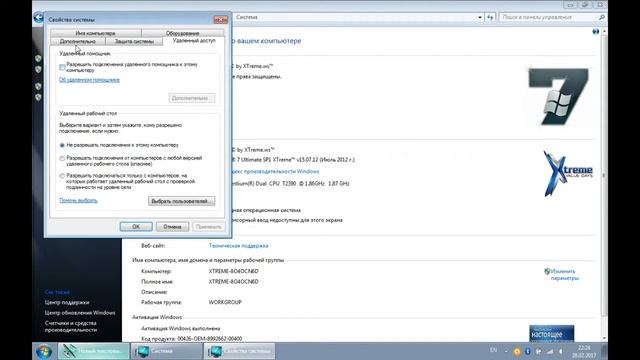Click the Windows 7 logo image
The image size is (640, 360).
pyautogui.click(x=558, y=96)
